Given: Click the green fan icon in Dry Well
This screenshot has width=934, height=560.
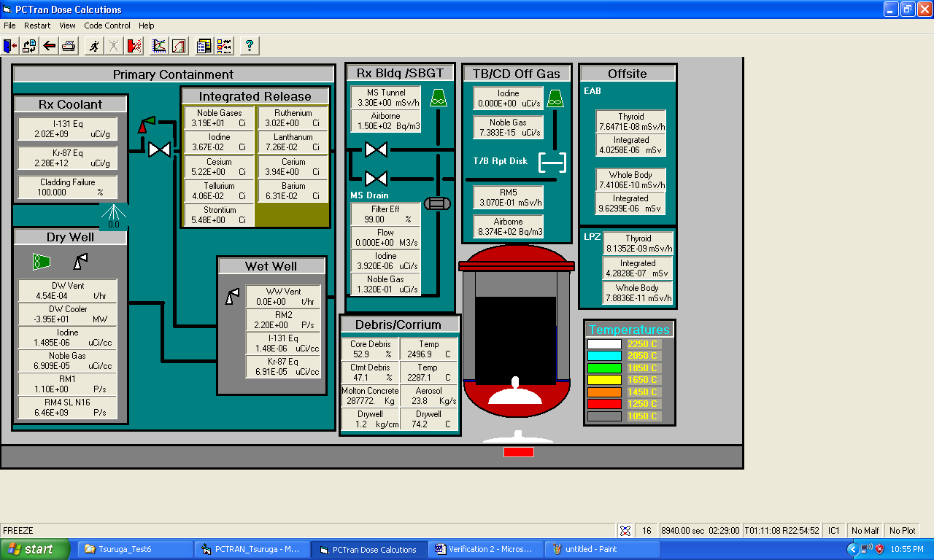Looking at the screenshot, I should pyautogui.click(x=42, y=261).
